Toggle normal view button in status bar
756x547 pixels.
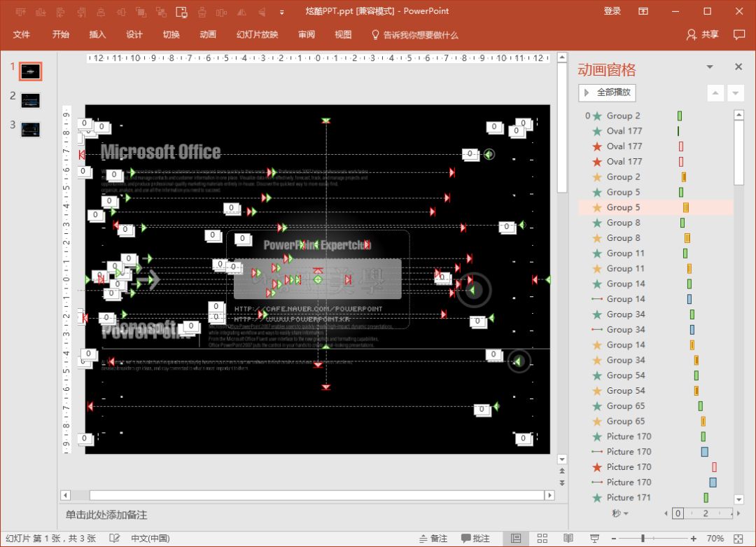click(516, 539)
